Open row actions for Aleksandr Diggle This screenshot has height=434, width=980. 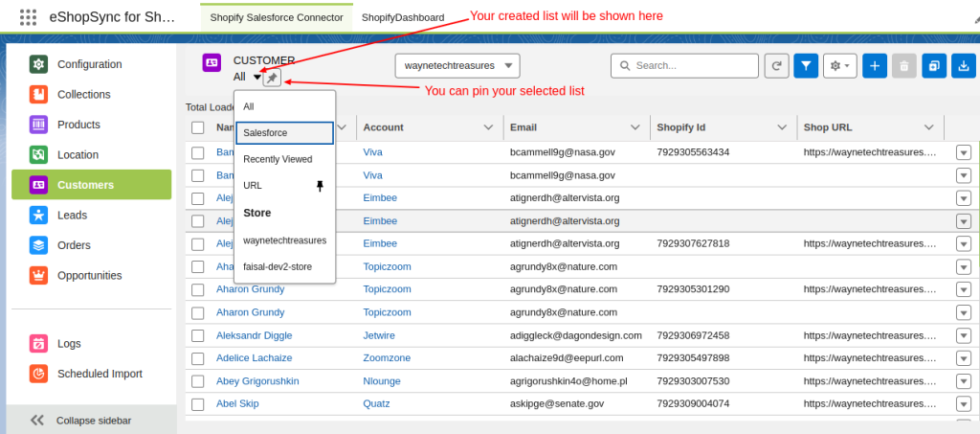pos(963,336)
